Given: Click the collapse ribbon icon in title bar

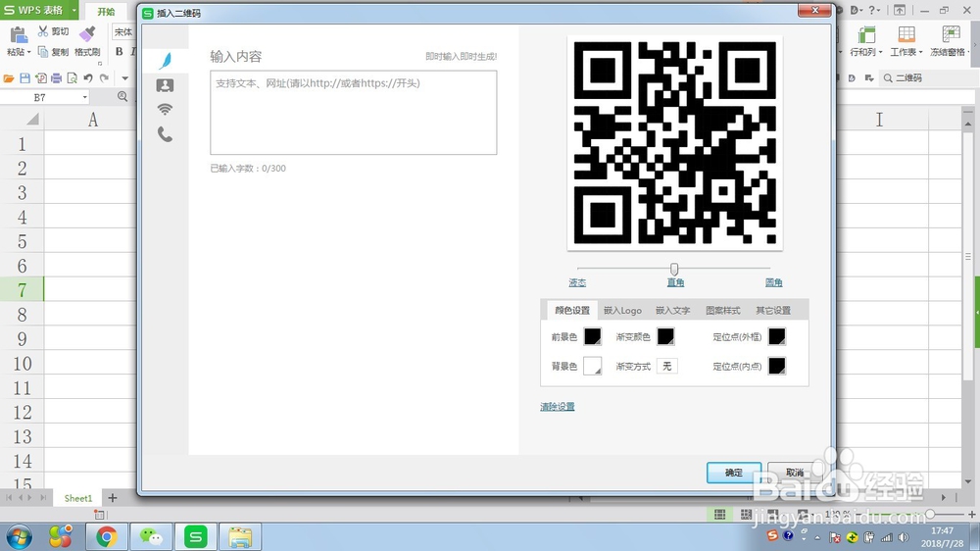Looking at the screenshot, I should [x=900, y=10].
